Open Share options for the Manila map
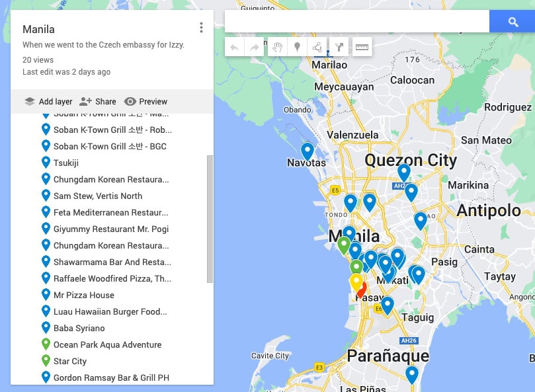This screenshot has width=535, height=392. (x=97, y=101)
